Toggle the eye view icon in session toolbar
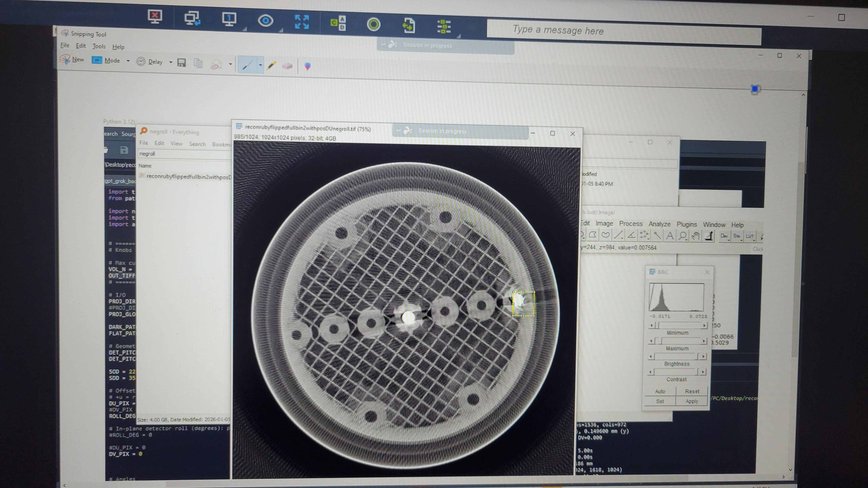The height and width of the screenshot is (488, 868). tap(265, 21)
